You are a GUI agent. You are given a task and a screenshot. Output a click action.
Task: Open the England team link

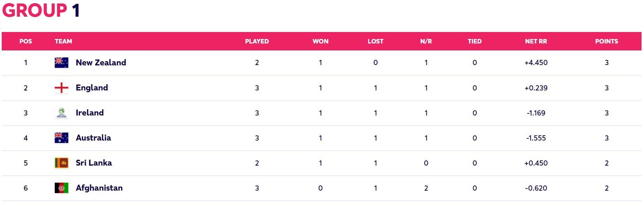(x=92, y=88)
